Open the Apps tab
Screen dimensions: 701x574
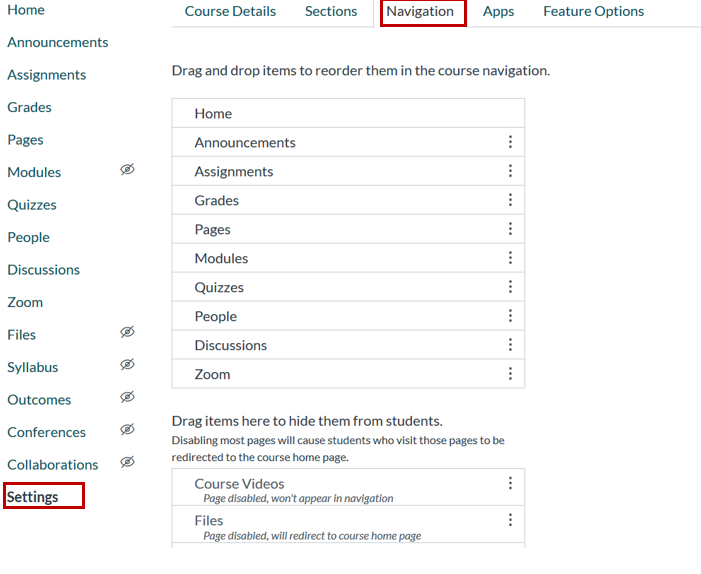(498, 12)
